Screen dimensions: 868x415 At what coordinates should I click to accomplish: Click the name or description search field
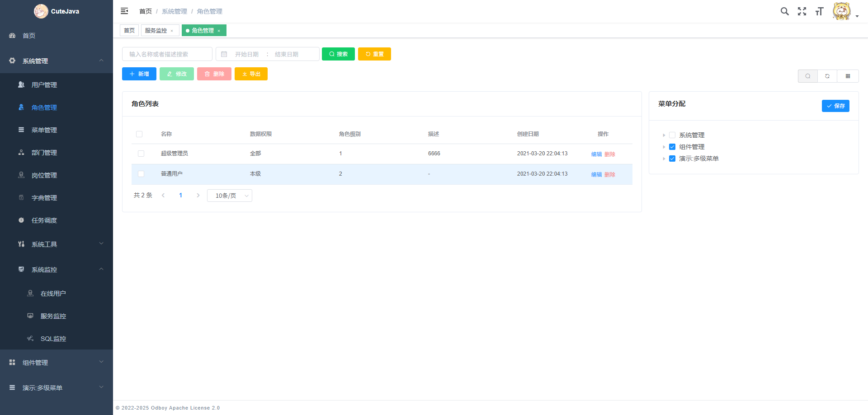point(167,54)
